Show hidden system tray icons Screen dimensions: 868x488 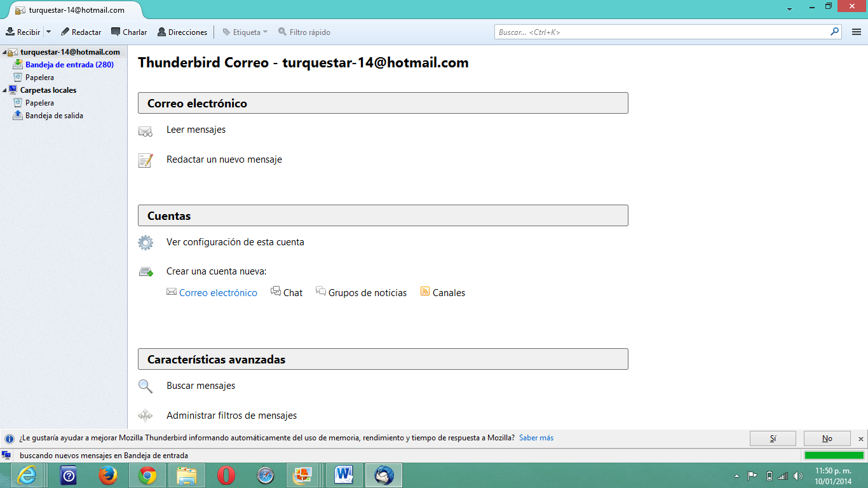(736, 476)
